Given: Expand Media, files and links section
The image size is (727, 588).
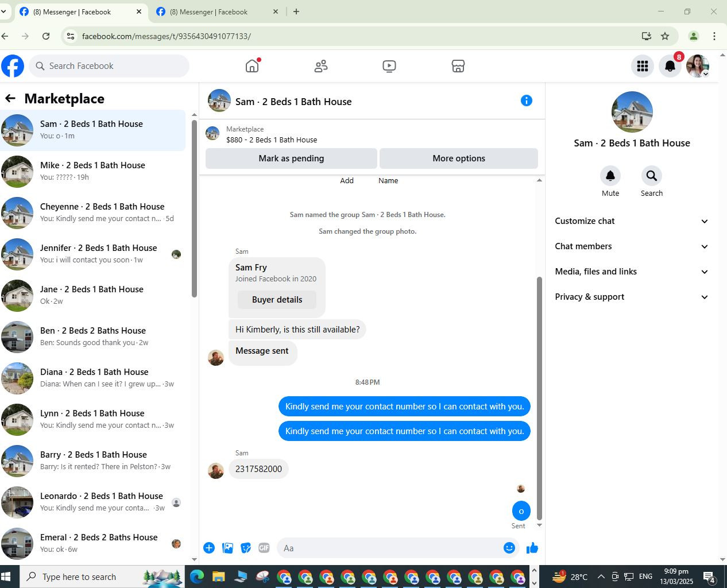Looking at the screenshot, I should (x=632, y=272).
